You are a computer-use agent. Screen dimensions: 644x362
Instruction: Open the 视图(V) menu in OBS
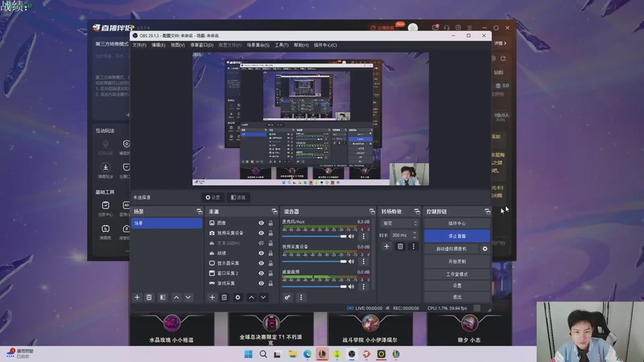[x=177, y=45]
